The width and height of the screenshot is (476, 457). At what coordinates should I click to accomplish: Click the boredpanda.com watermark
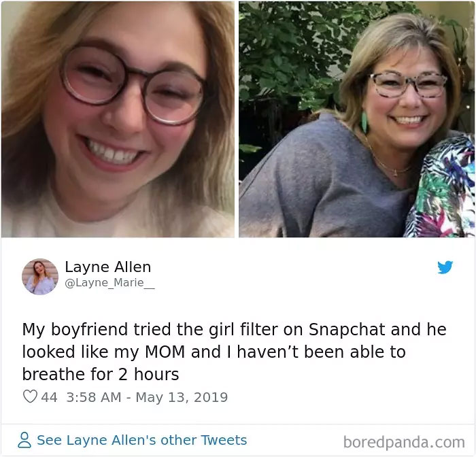(404, 442)
